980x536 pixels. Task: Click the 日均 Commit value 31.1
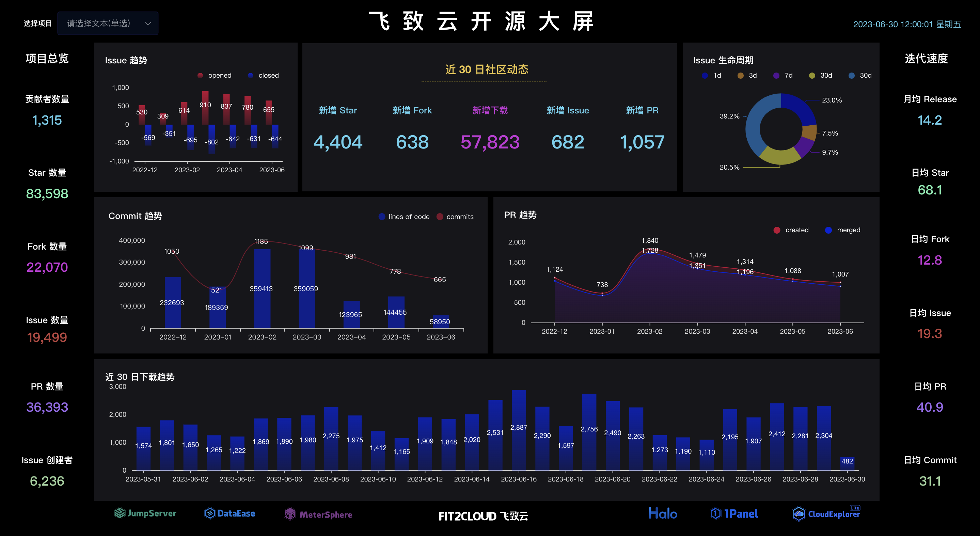click(x=930, y=481)
